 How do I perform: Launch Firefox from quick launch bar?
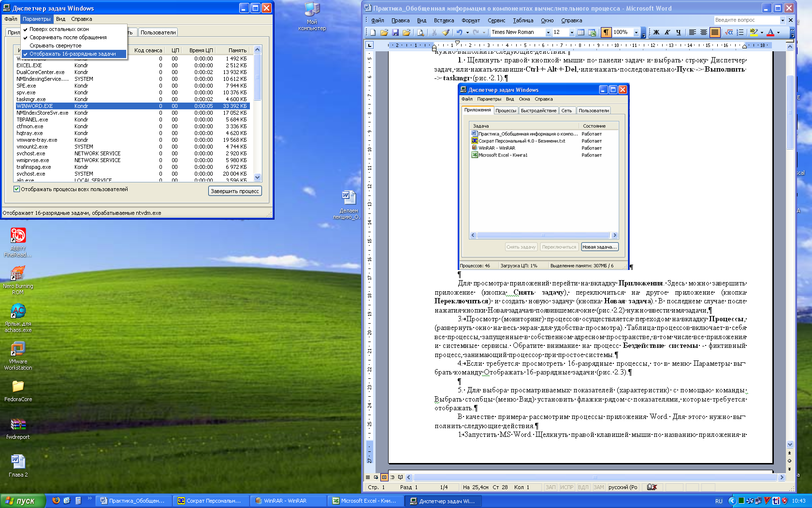point(56,500)
